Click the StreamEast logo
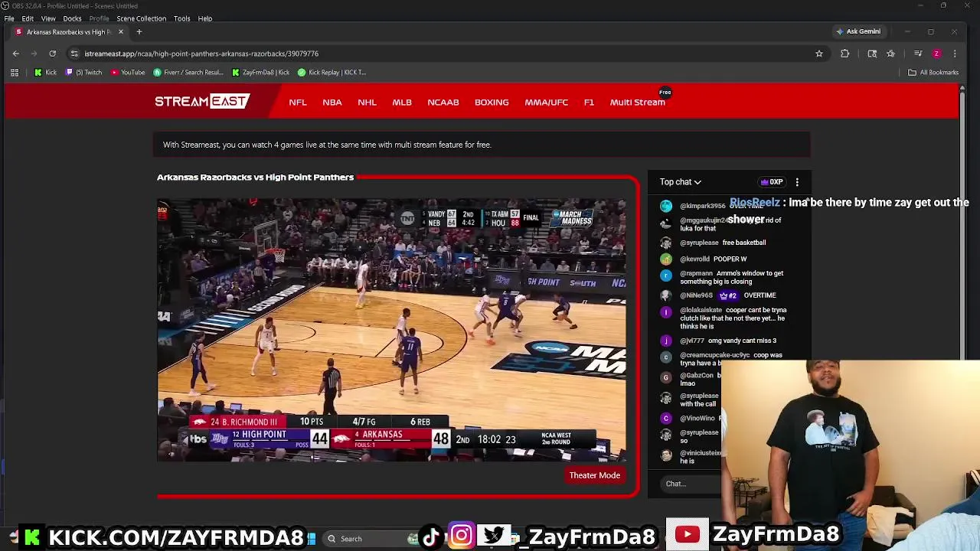 point(202,101)
